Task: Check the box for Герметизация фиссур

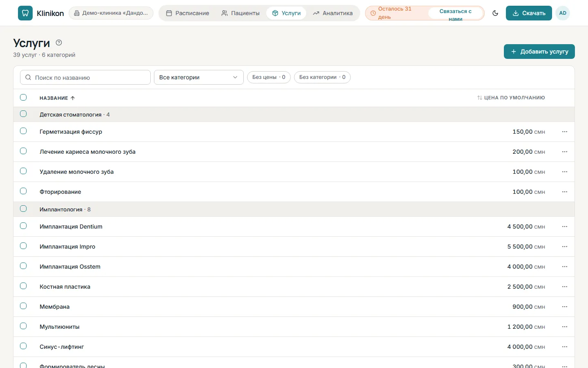Action: tap(23, 131)
